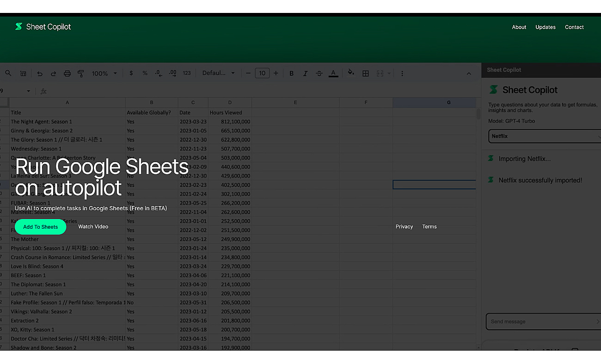The image size is (601, 364).
Task: Click cell Love Is Blind: Season 4
Action: (67, 267)
